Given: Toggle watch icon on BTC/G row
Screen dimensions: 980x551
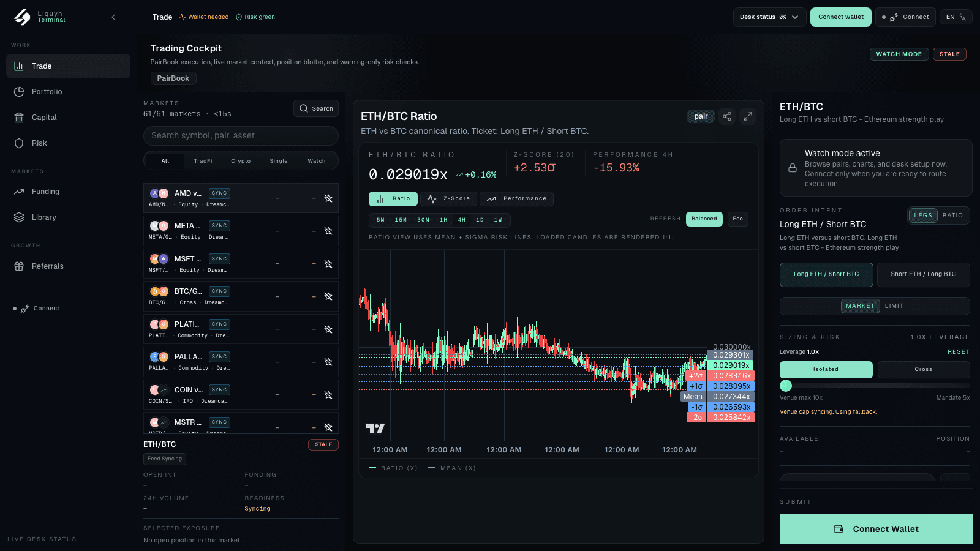Looking at the screenshot, I should 328,296.
